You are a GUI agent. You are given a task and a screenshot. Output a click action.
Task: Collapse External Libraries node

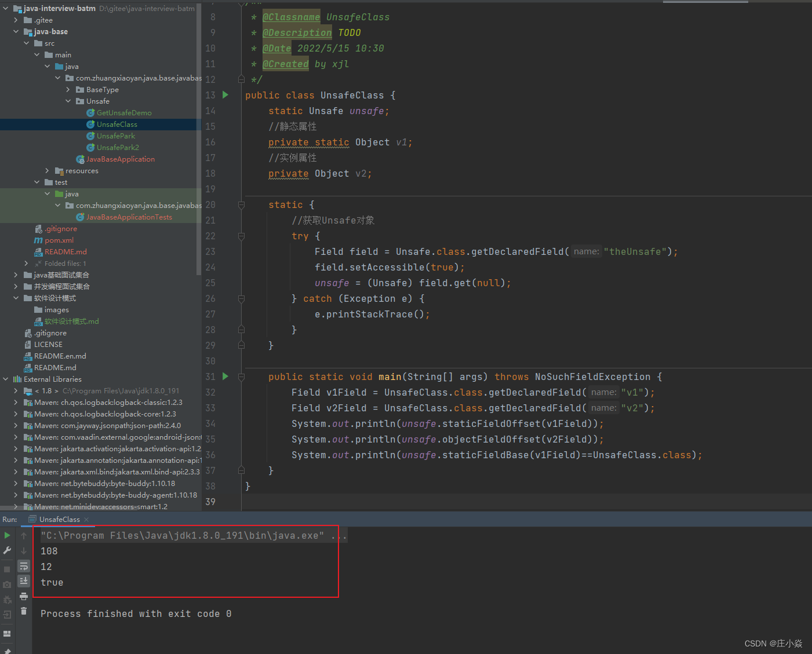(6, 379)
